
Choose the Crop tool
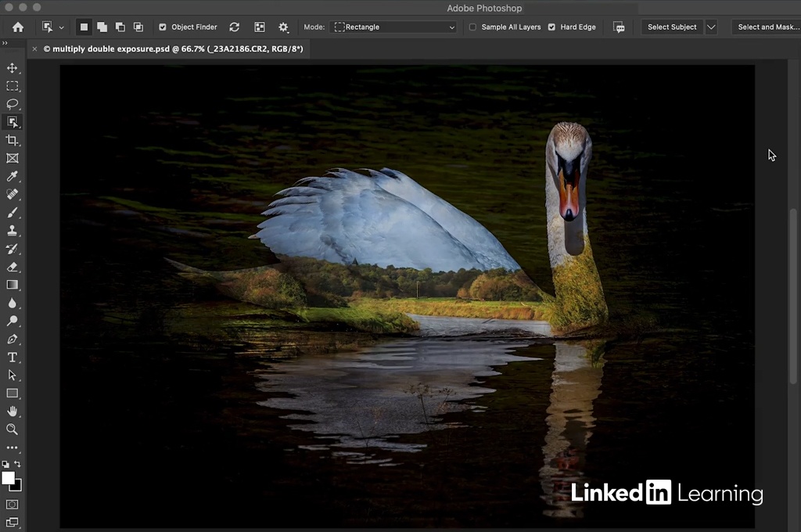click(x=13, y=140)
